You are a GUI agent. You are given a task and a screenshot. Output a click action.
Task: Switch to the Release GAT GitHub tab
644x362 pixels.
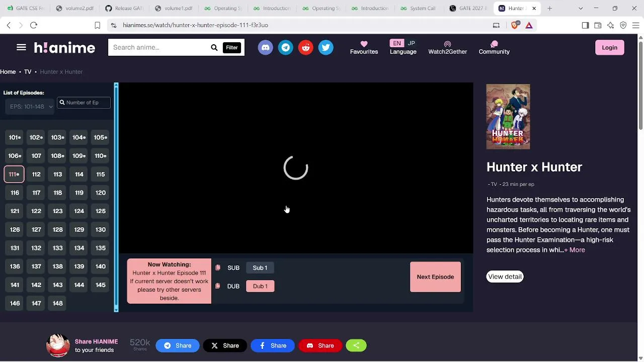click(x=125, y=8)
